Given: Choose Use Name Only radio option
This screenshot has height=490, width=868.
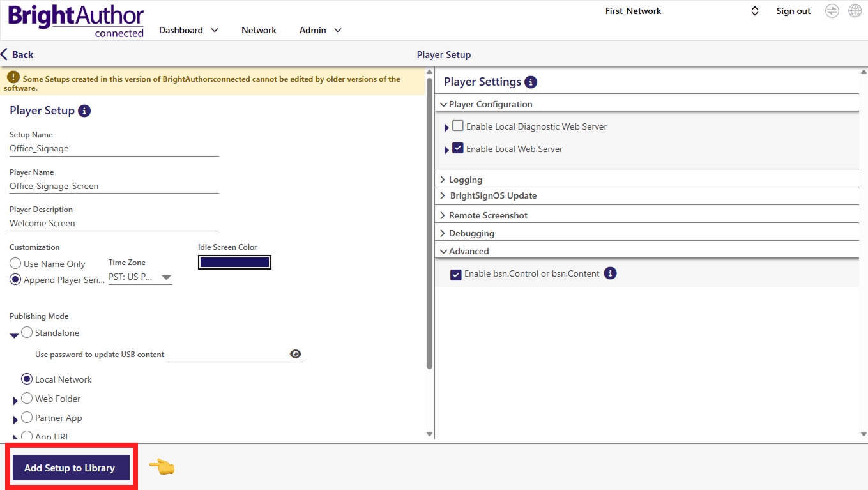Looking at the screenshot, I should click(x=15, y=264).
